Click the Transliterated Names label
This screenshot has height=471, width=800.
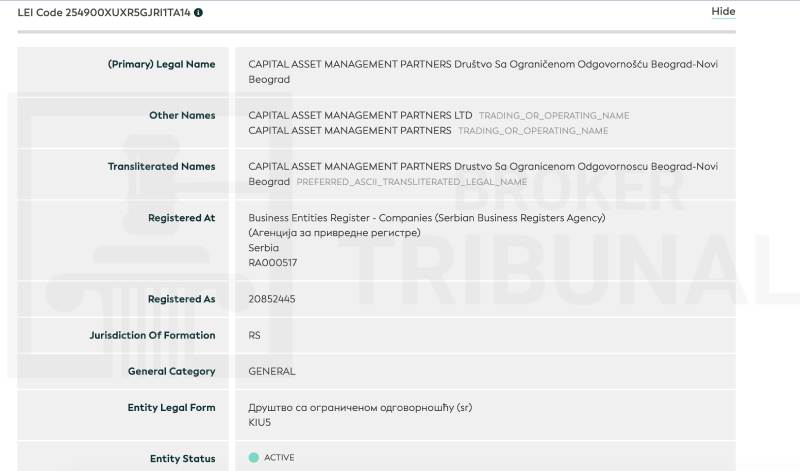pyautogui.click(x=161, y=166)
